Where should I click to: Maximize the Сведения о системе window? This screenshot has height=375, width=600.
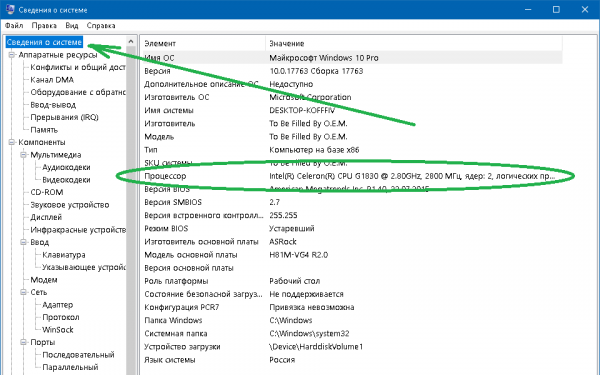pos(556,9)
